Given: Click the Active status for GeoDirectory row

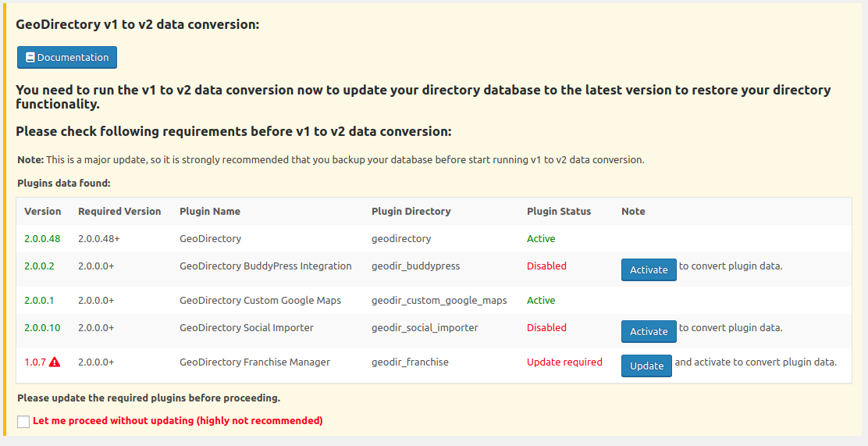Looking at the screenshot, I should click(541, 239).
